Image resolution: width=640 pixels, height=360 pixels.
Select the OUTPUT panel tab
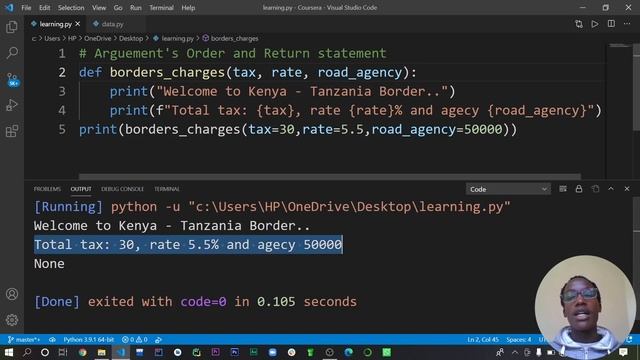81,189
